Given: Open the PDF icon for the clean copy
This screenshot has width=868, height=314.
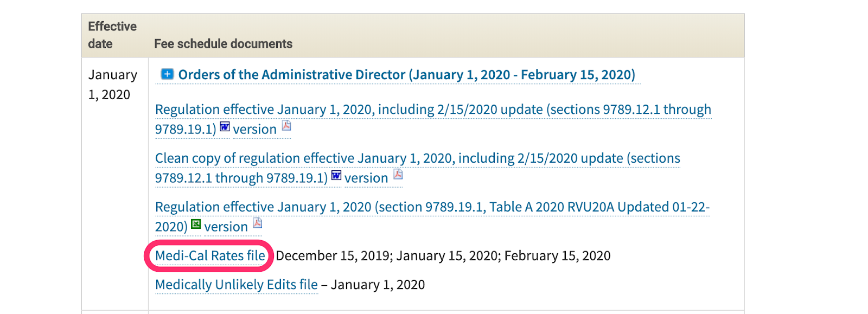Looking at the screenshot, I should pyautogui.click(x=398, y=175).
